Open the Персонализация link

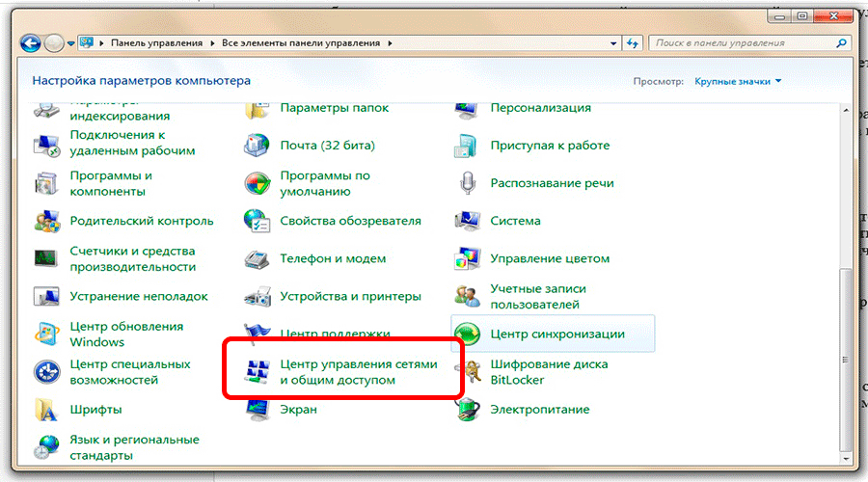pos(540,108)
